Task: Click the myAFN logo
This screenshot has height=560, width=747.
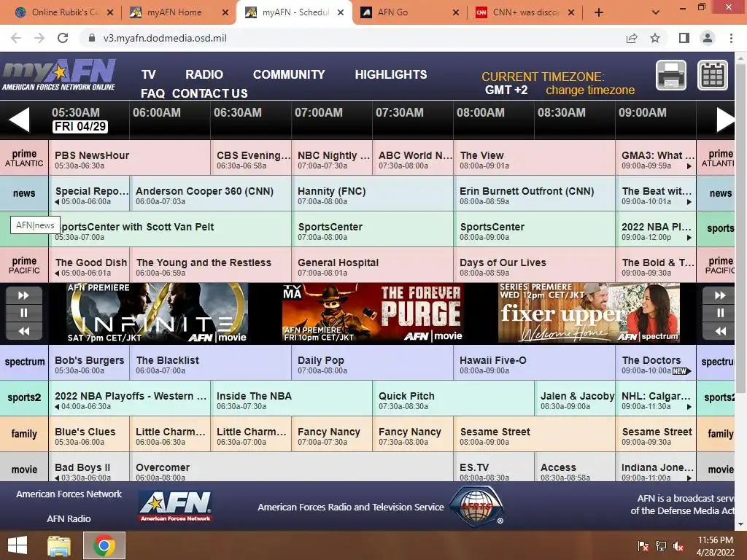Action: tap(59, 75)
